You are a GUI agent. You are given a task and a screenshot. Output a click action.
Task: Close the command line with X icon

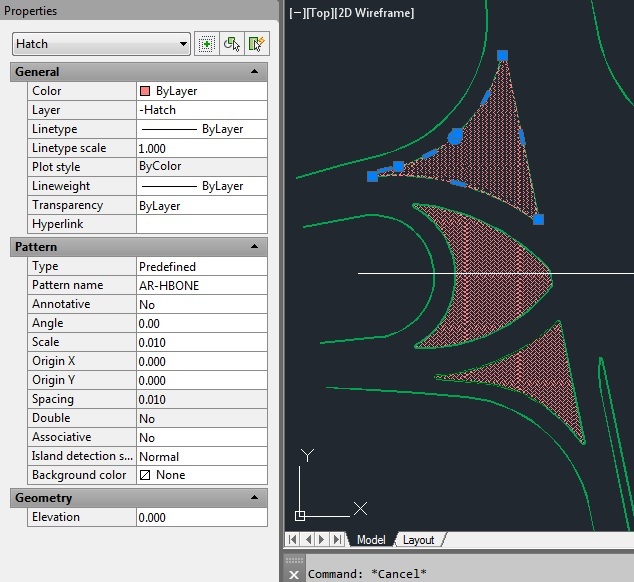293,574
